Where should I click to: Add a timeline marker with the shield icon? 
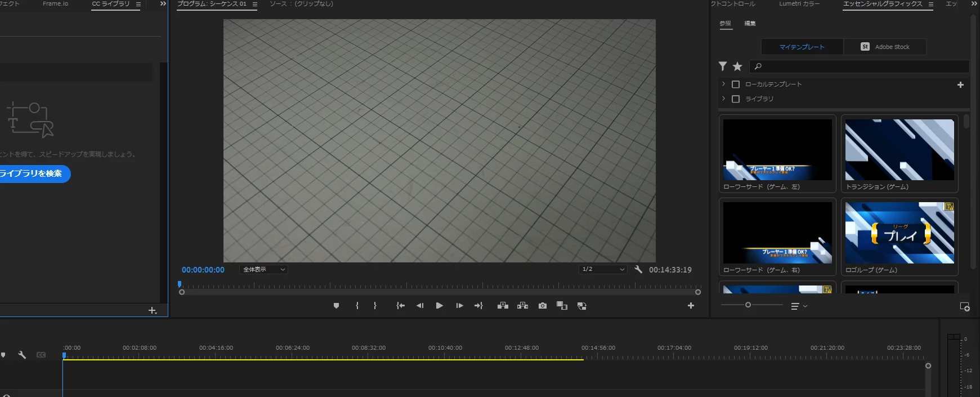[3, 355]
